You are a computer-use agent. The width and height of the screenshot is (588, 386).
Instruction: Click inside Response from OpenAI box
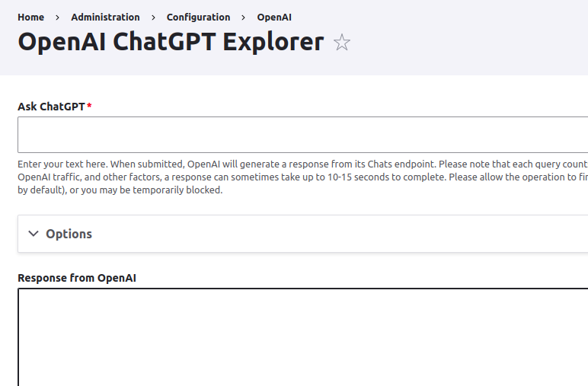[x=302, y=337]
